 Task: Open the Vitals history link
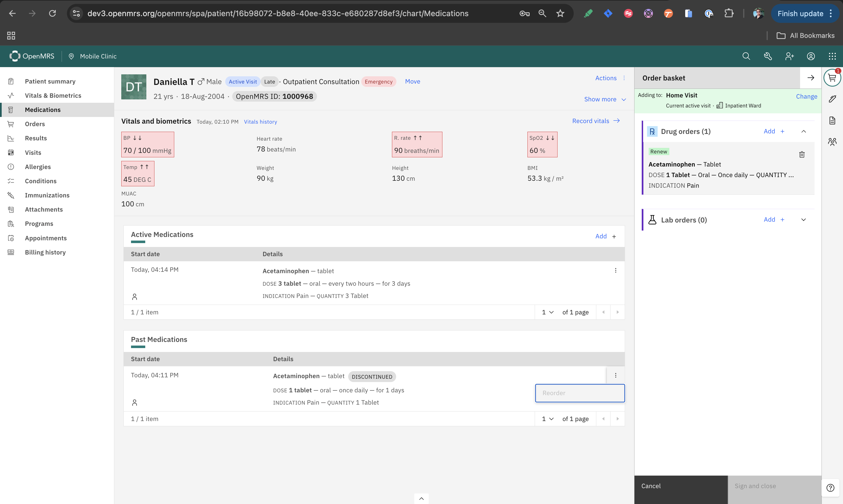coord(260,122)
